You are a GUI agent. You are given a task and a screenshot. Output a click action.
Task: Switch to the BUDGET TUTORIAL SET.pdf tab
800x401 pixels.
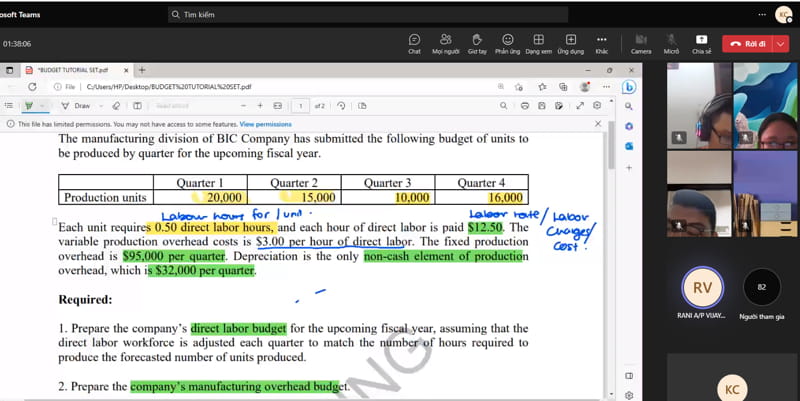click(x=68, y=70)
